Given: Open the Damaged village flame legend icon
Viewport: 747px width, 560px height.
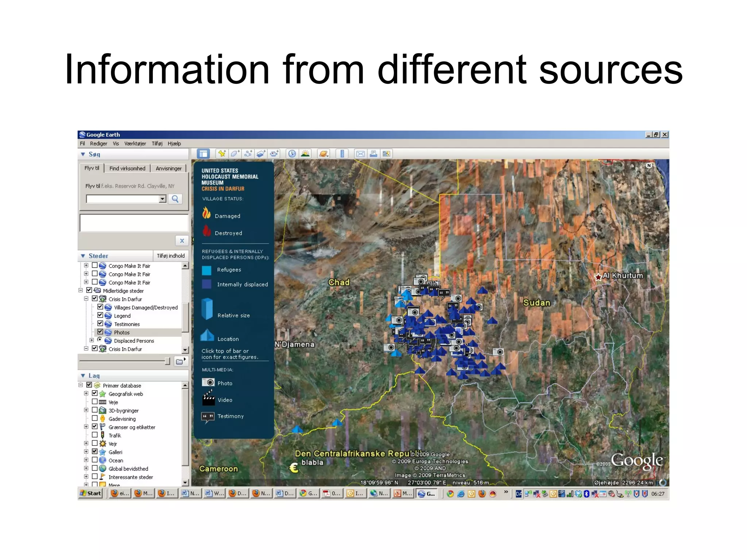Looking at the screenshot, I should coord(206,213).
